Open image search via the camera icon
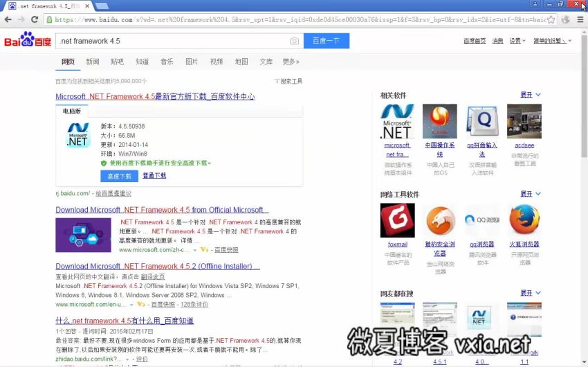Viewport: 588px width, 367px height. [295, 41]
